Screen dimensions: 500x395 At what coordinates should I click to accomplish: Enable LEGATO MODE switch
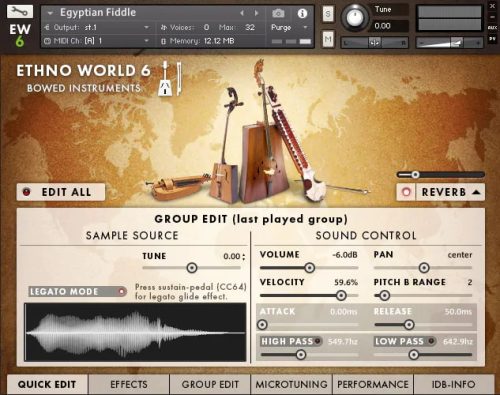pyautogui.click(x=78, y=292)
